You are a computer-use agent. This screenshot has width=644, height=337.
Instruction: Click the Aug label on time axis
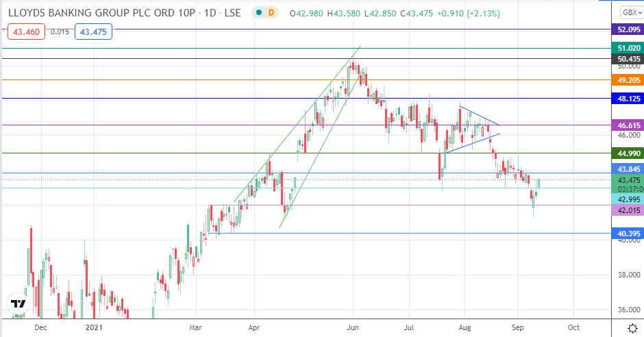coord(465,327)
